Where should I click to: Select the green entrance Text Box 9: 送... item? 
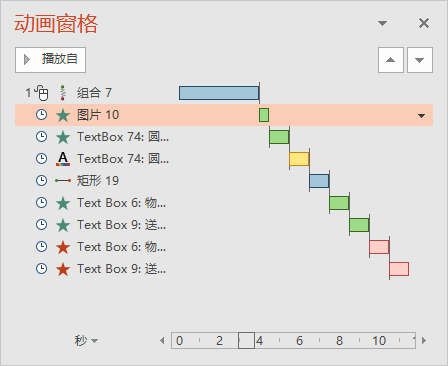(x=224, y=225)
